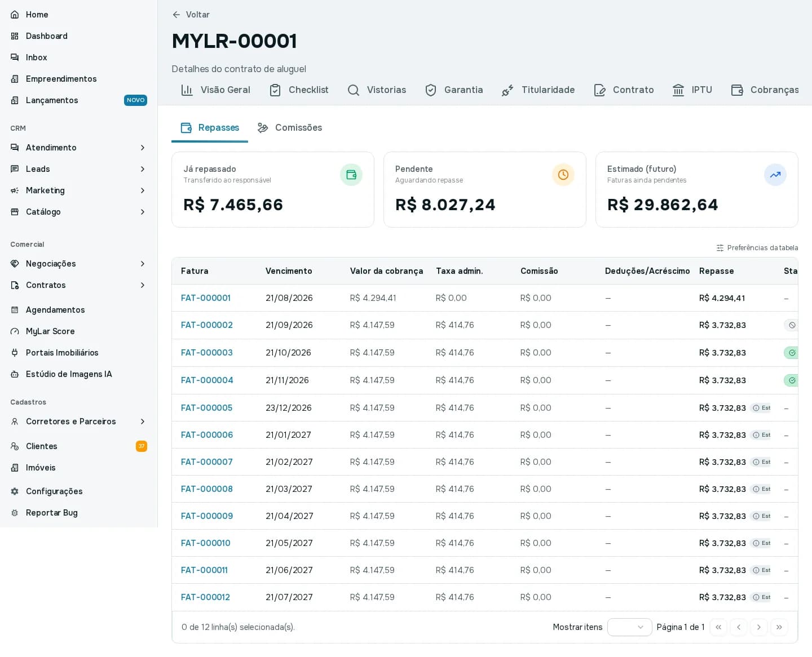The height and width of the screenshot is (657, 812).
Task: Open the Visão Geral tab
Action: click(x=215, y=90)
